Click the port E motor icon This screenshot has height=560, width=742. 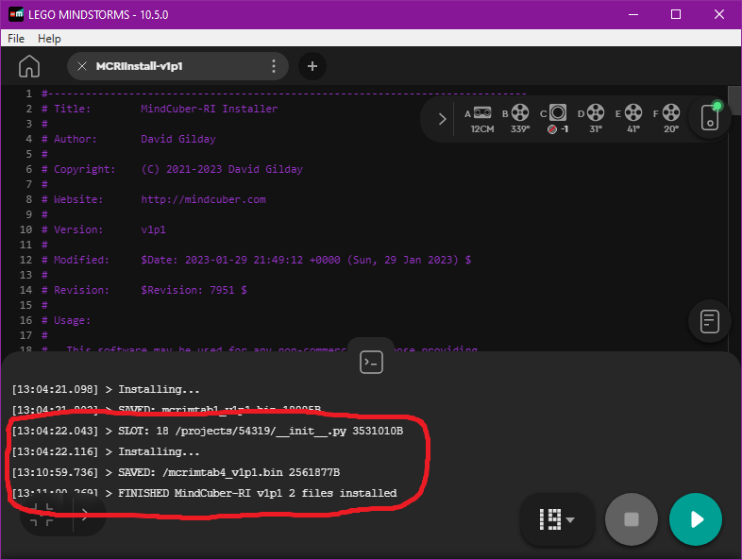tap(633, 113)
